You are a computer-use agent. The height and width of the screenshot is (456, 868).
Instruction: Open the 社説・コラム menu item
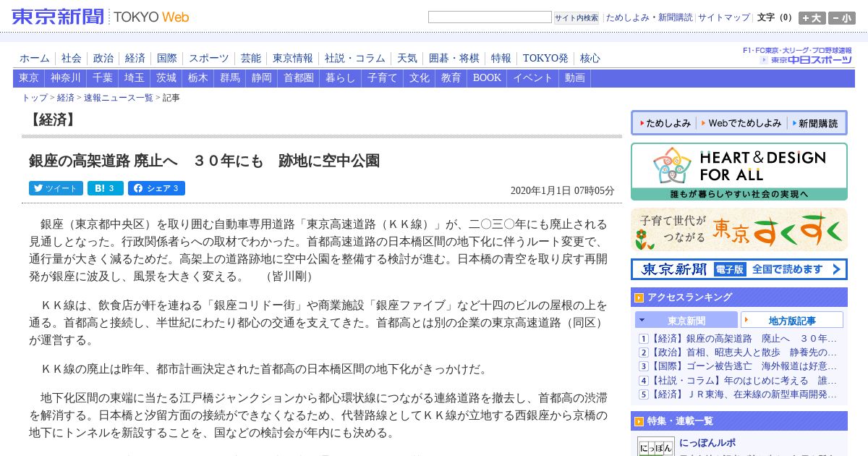tap(355, 58)
